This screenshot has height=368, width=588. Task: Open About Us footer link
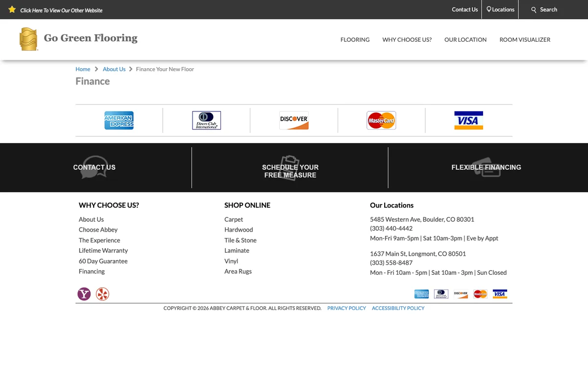coord(91,219)
